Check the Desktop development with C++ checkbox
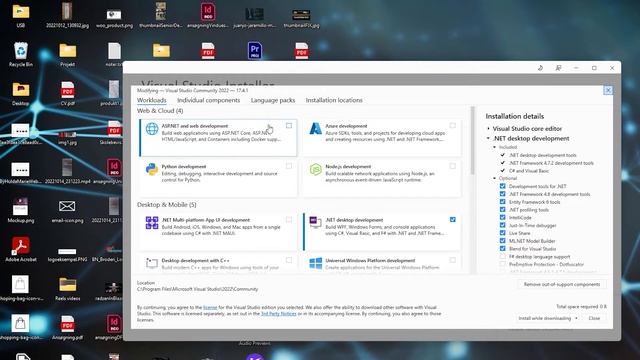 tap(289, 260)
